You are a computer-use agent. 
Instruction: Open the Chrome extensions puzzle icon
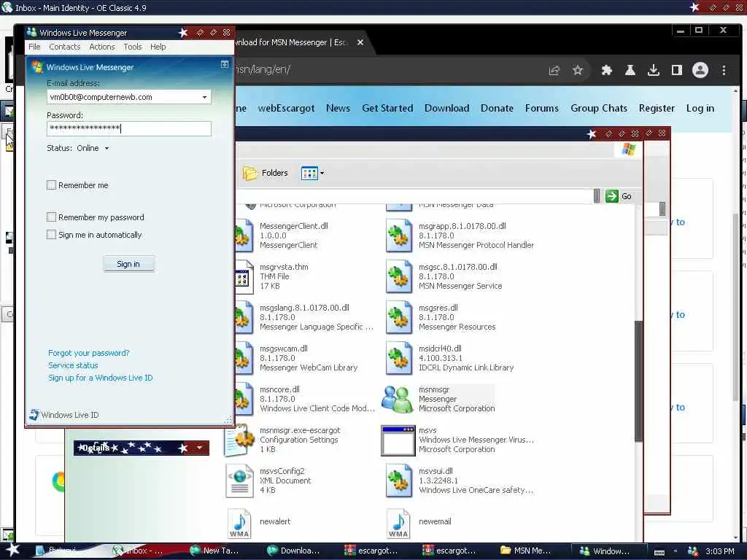point(606,71)
